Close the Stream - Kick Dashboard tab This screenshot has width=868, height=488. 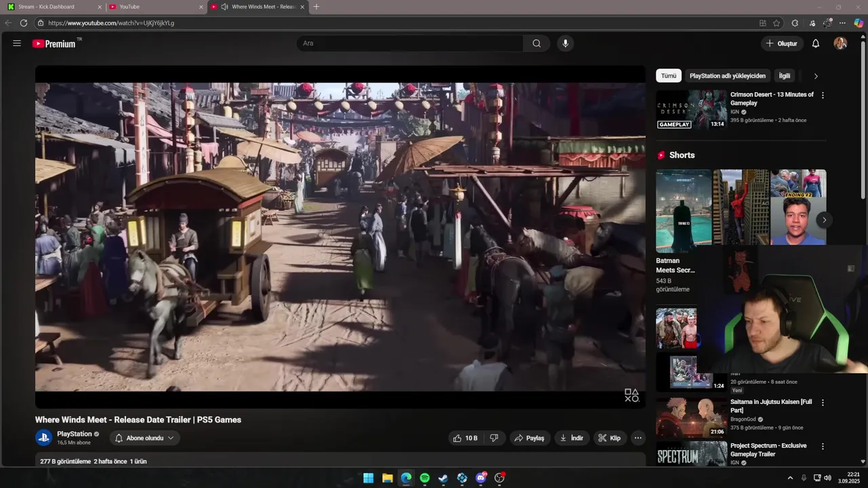100,7
